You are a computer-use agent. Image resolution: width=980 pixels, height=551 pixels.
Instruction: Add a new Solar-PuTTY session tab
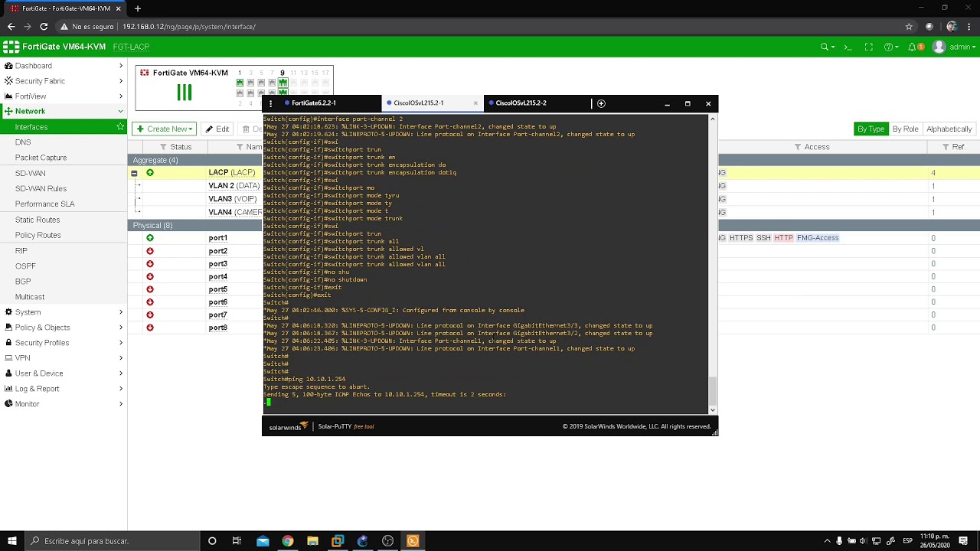pos(601,103)
